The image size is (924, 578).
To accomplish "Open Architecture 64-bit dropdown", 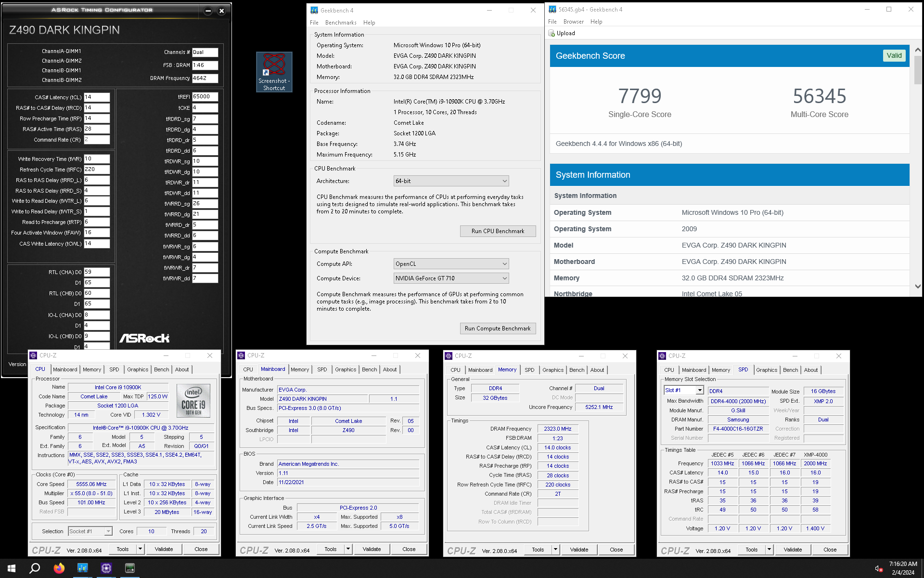I will coord(451,181).
